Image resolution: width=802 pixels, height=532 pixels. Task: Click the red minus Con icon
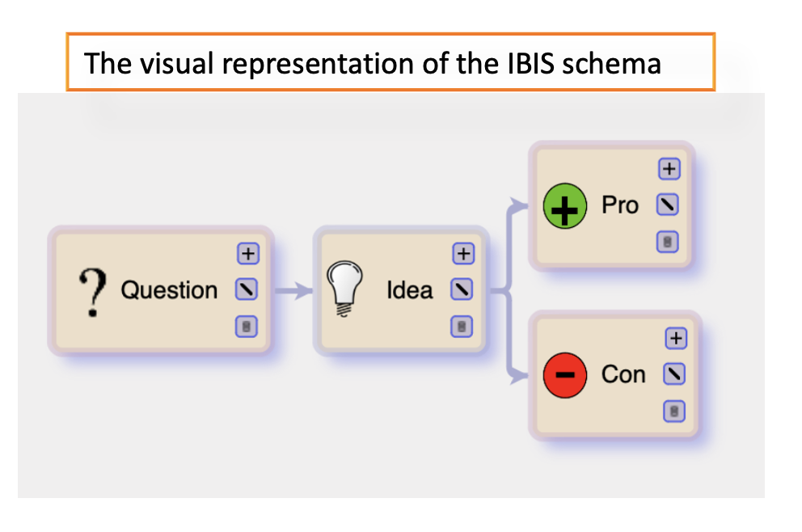(x=564, y=376)
